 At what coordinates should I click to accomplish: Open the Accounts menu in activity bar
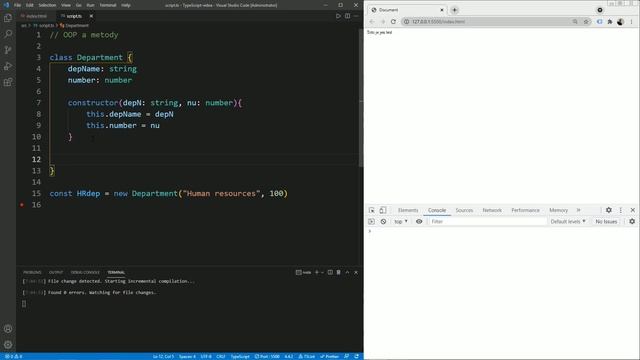coord(8,329)
